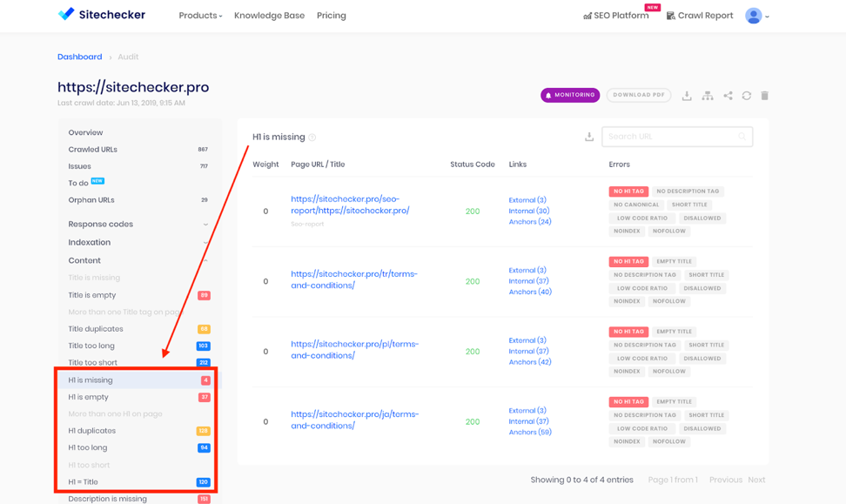Expand the Response codes section

138,224
